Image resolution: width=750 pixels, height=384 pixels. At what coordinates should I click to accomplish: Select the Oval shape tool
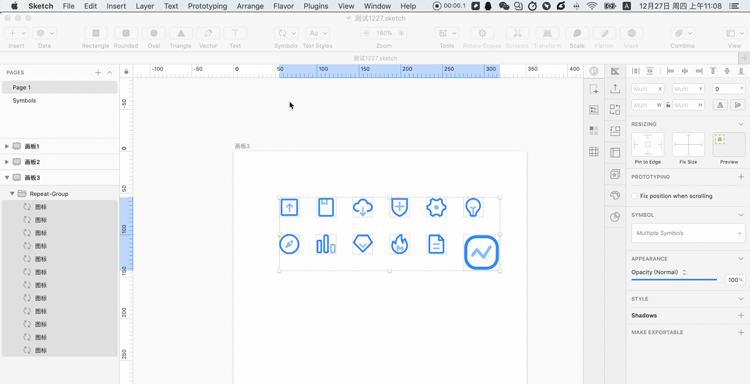(x=154, y=33)
